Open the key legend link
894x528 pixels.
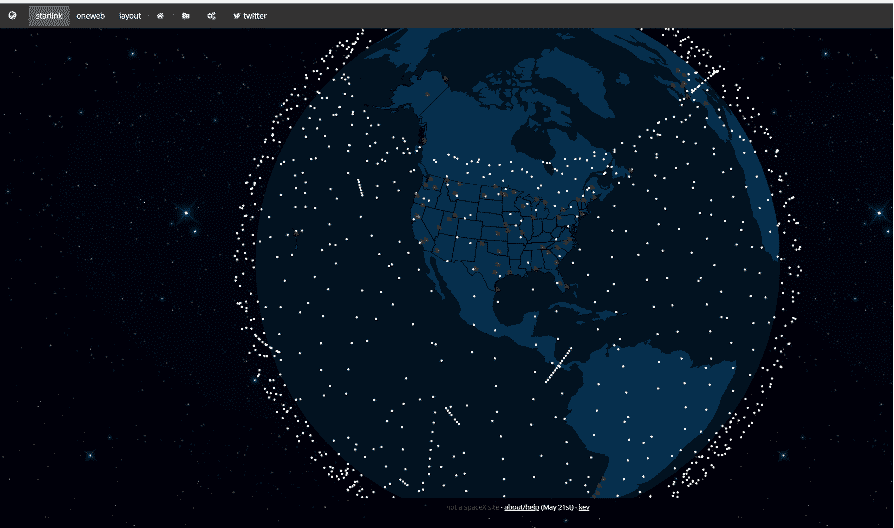(x=584, y=507)
